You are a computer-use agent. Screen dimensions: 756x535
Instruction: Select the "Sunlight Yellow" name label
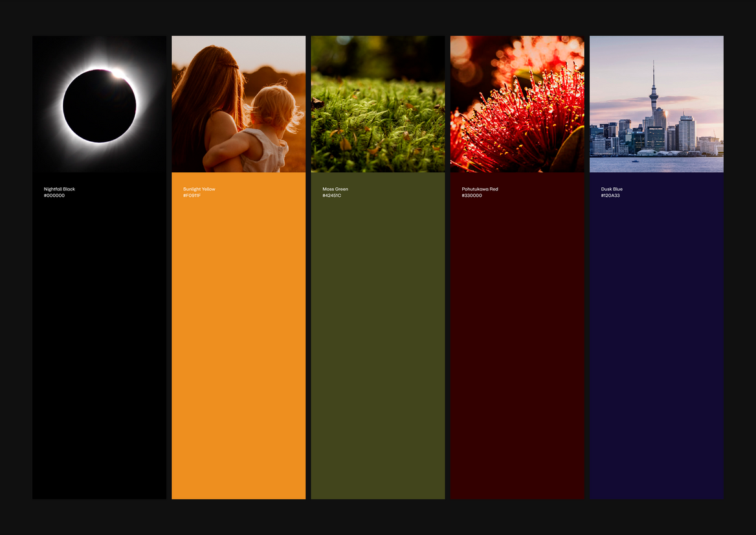[x=199, y=189]
